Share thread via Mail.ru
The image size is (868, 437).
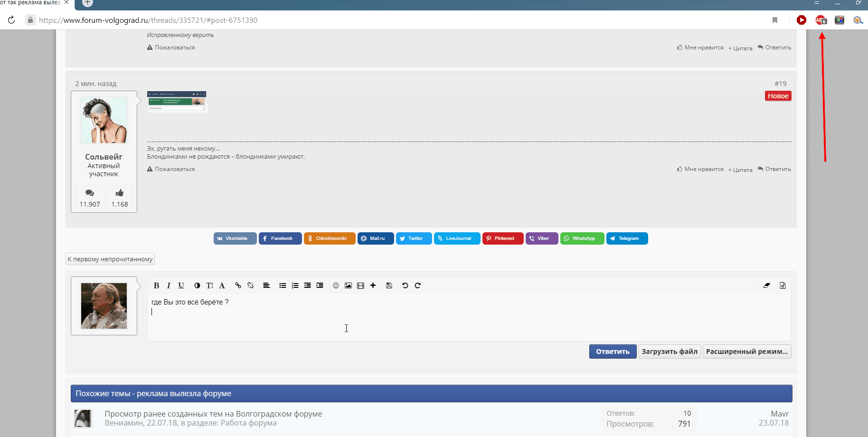[x=376, y=238]
